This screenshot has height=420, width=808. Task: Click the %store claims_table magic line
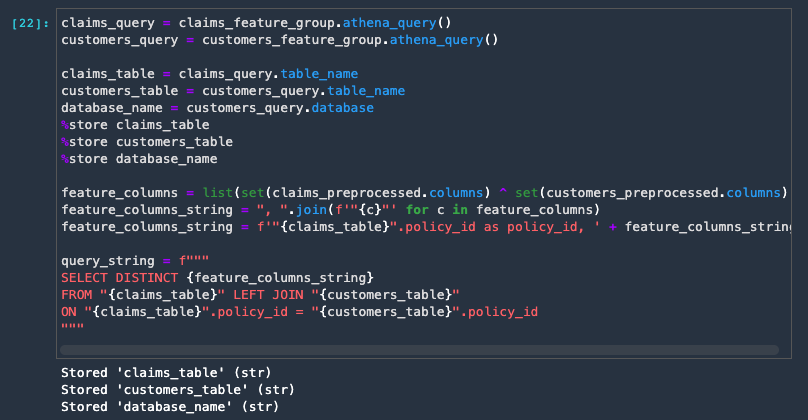tap(135, 125)
